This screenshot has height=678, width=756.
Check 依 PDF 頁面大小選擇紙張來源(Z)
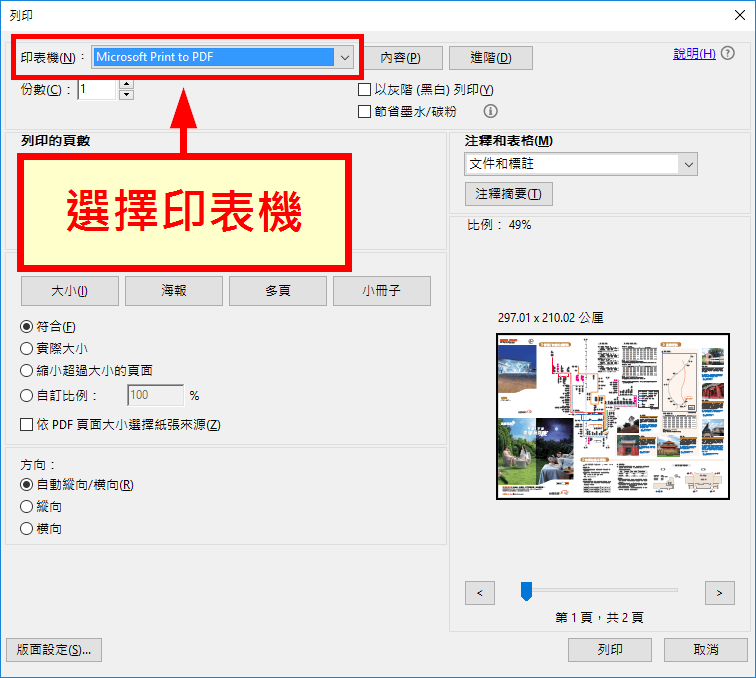27,425
